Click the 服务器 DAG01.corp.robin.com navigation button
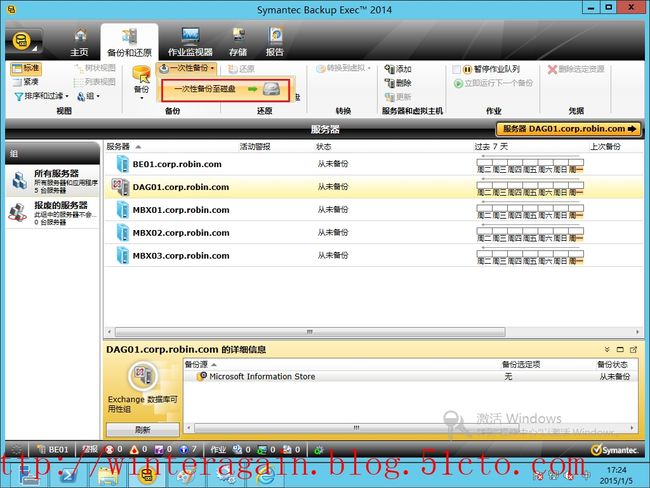The width and height of the screenshot is (650, 488). point(569,129)
